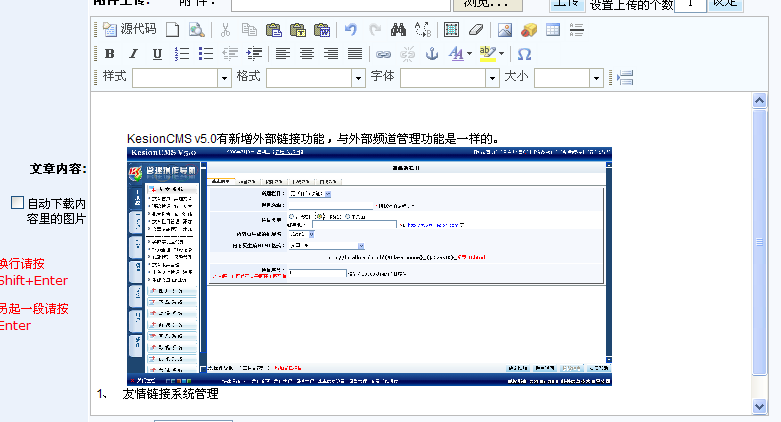Undo the last edit
The height and width of the screenshot is (422, 781).
pyautogui.click(x=351, y=30)
